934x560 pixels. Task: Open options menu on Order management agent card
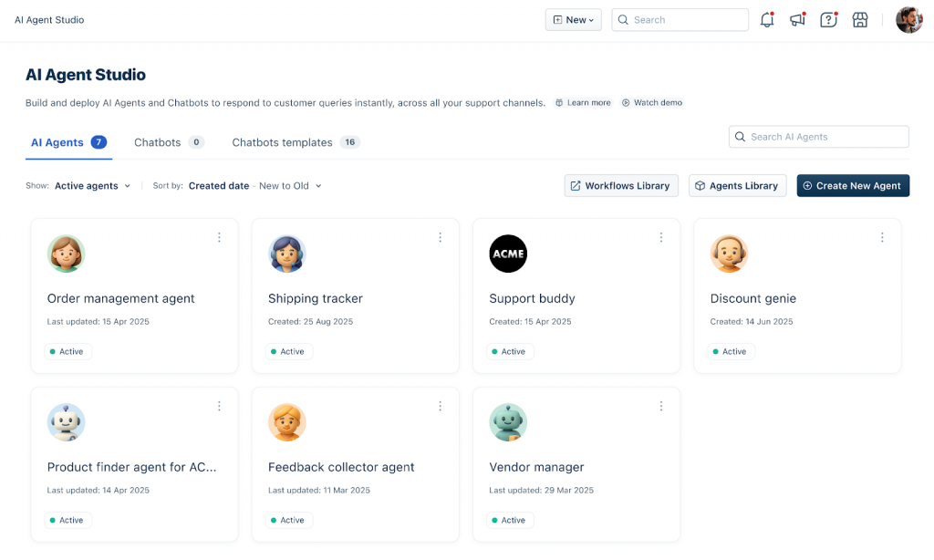[219, 237]
